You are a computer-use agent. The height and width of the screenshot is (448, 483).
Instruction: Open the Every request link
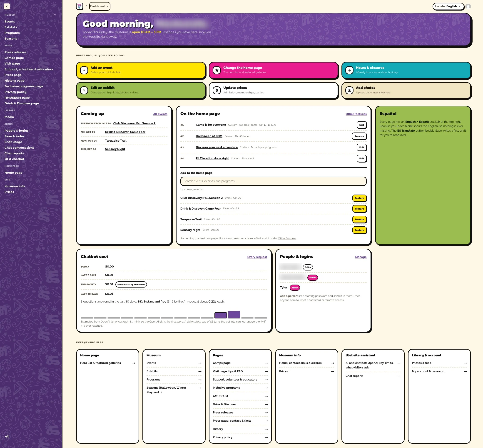tap(257, 257)
